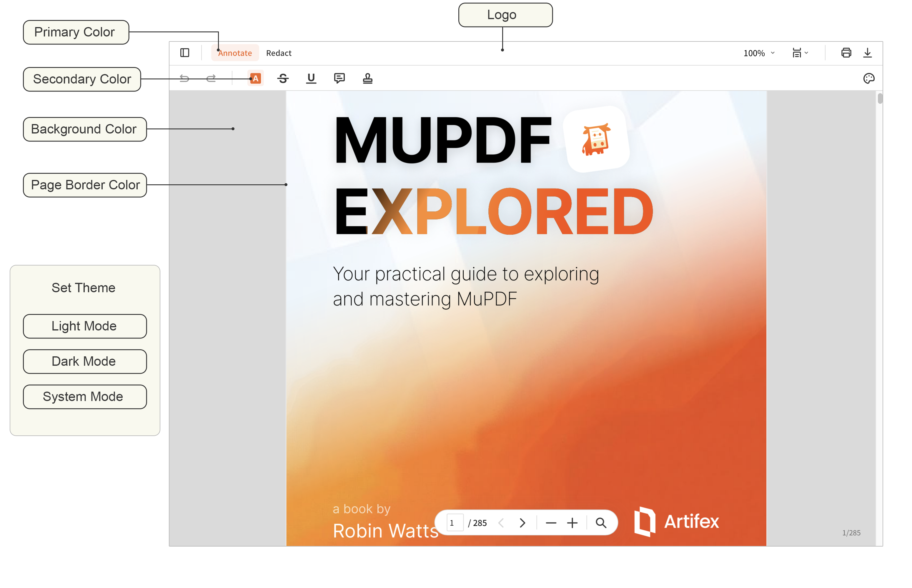The width and height of the screenshot is (912, 588).
Task: Select the stamp annotation tool
Action: pyautogui.click(x=367, y=79)
